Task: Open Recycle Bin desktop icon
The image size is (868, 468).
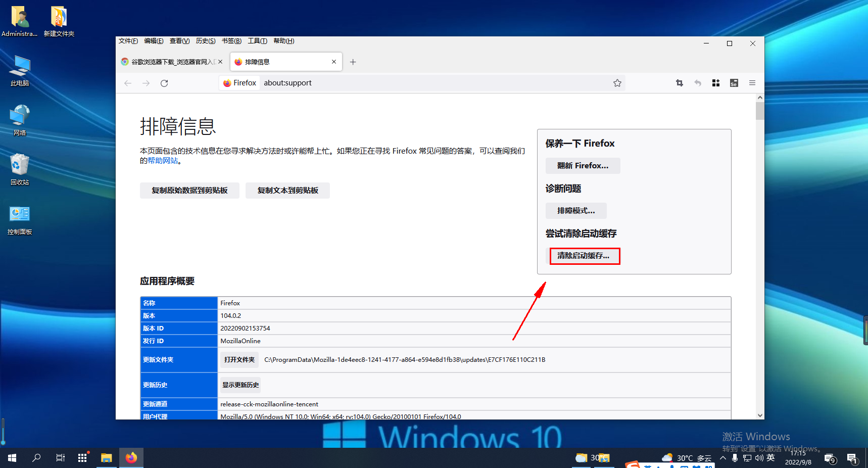Action: 20,169
